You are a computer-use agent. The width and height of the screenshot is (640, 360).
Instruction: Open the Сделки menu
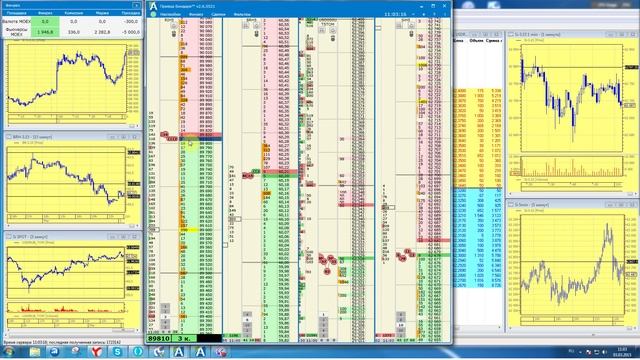tap(218, 14)
